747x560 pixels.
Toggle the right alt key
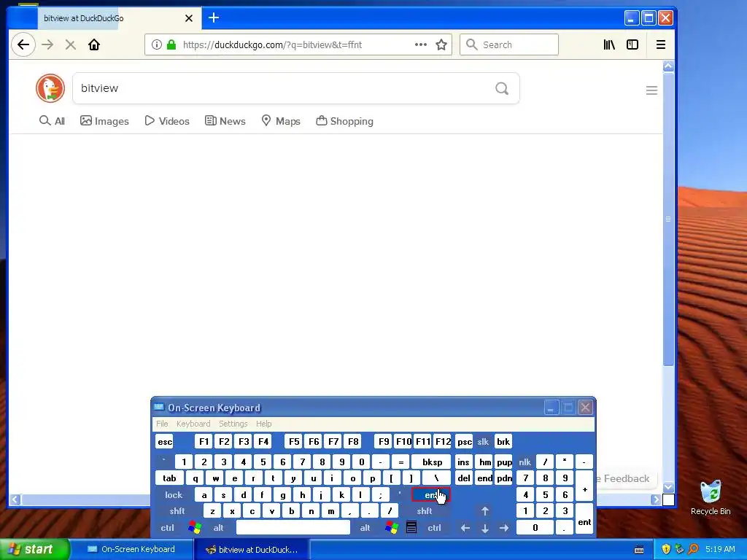[x=365, y=528]
